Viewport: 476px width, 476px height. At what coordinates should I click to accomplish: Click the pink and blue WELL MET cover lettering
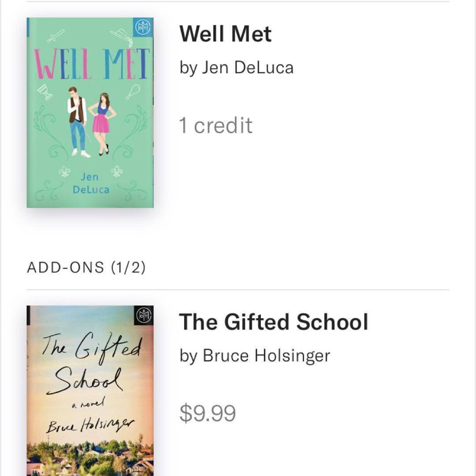(90, 64)
